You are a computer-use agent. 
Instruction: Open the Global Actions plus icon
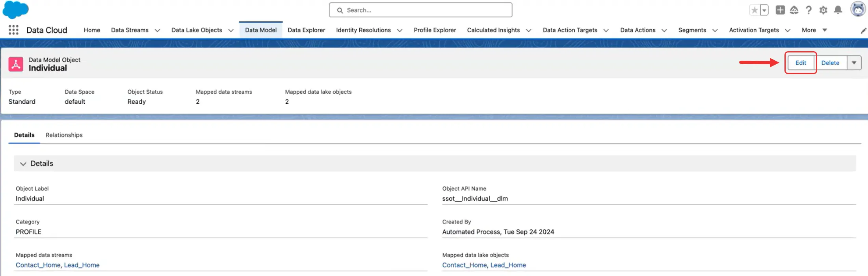(x=780, y=10)
